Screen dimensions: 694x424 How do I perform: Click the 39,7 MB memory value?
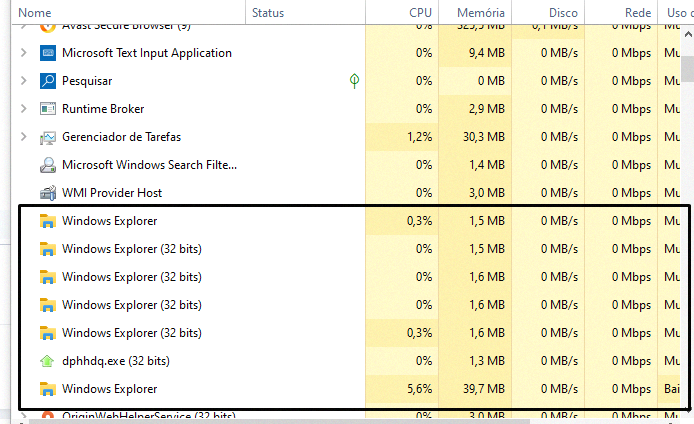click(x=484, y=389)
